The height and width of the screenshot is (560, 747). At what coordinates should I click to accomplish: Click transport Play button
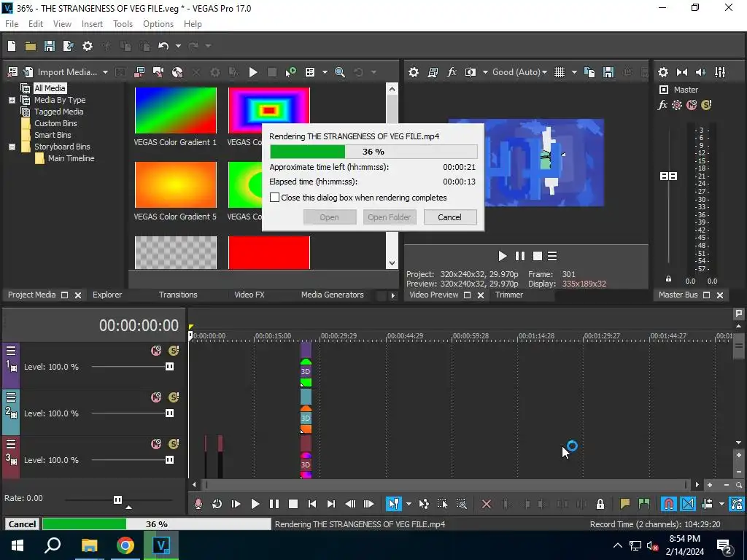[255, 504]
